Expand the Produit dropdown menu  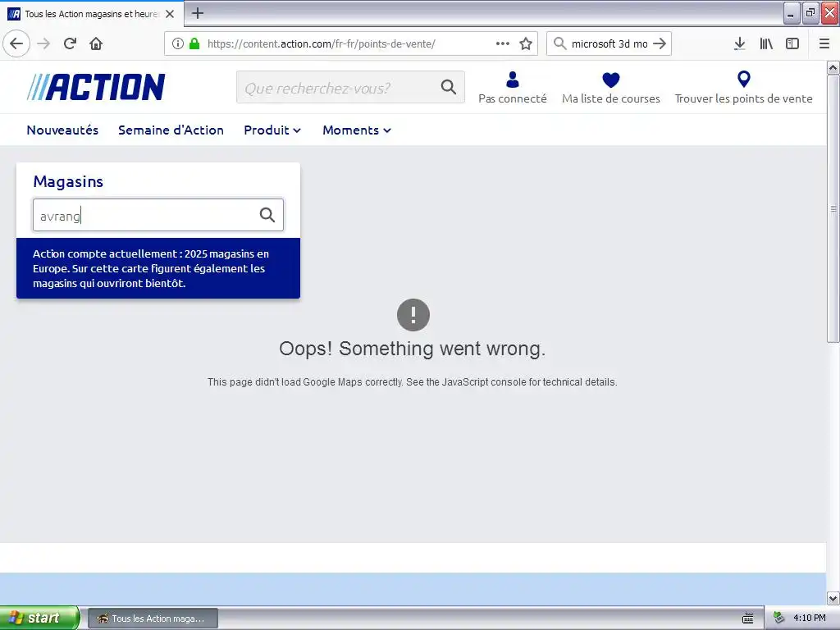click(272, 130)
